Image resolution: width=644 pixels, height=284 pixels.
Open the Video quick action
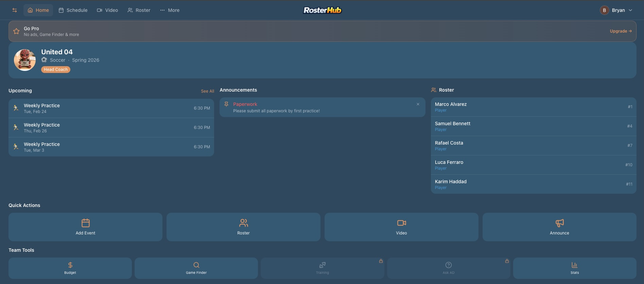401,227
